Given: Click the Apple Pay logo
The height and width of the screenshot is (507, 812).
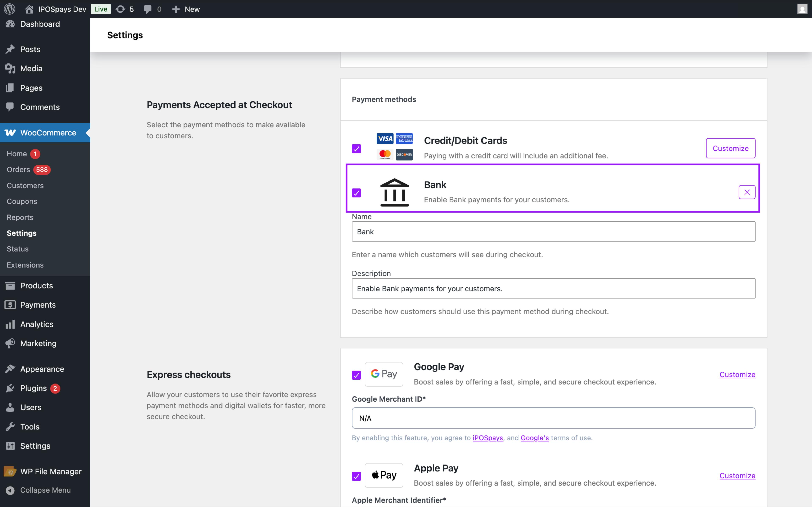Looking at the screenshot, I should click(x=384, y=475).
